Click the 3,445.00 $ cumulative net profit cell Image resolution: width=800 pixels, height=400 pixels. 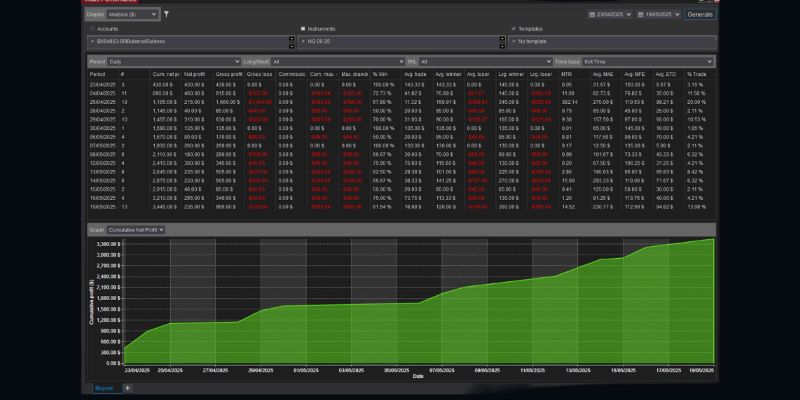coord(166,207)
